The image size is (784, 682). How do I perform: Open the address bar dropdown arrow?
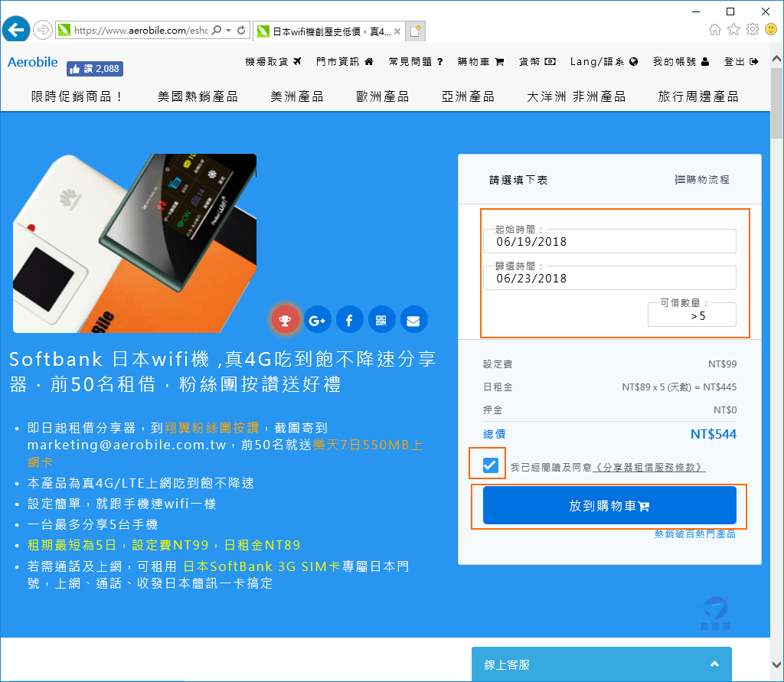[x=228, y=30]
